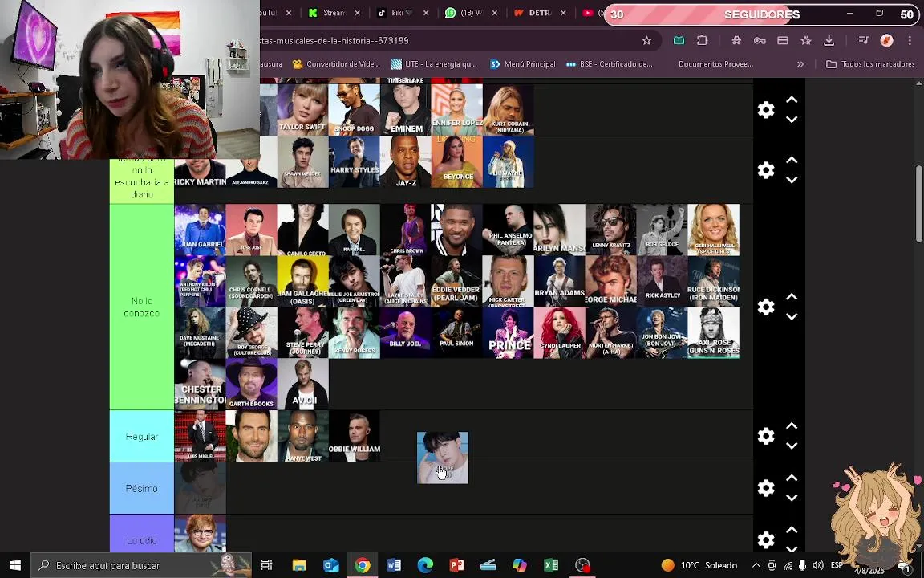Move the 'Regular' tier up
Image resolution: width=924 pixels, height=578 pixels.
792,425
